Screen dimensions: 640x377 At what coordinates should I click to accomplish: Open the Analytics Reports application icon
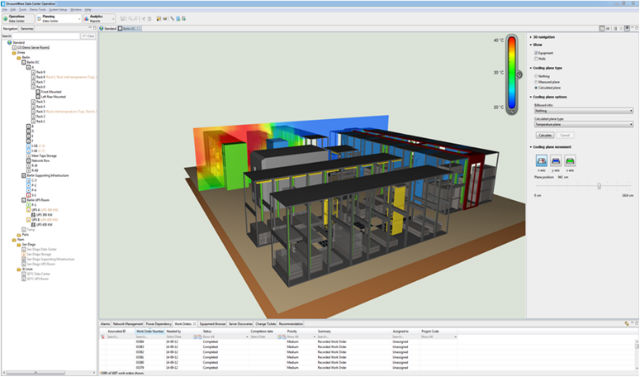[x=86, y=19]
